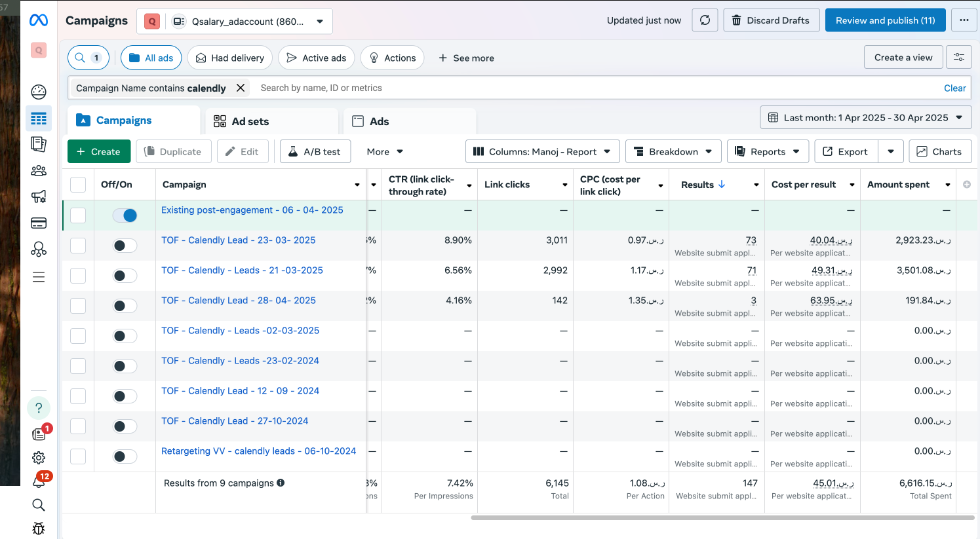Turn off Existing post-engagement campaign toggle
This screenshot has width=980, height=539.
[125, 215]
